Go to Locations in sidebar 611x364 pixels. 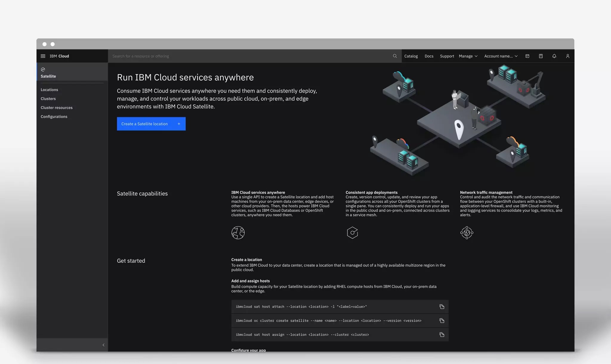click(49, 90)
